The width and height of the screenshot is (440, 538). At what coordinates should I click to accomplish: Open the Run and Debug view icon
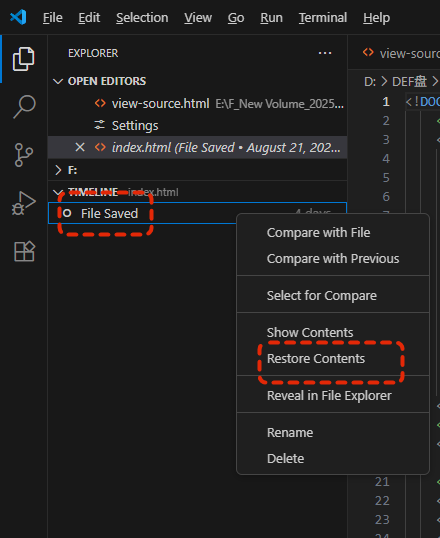coord(24,203)
